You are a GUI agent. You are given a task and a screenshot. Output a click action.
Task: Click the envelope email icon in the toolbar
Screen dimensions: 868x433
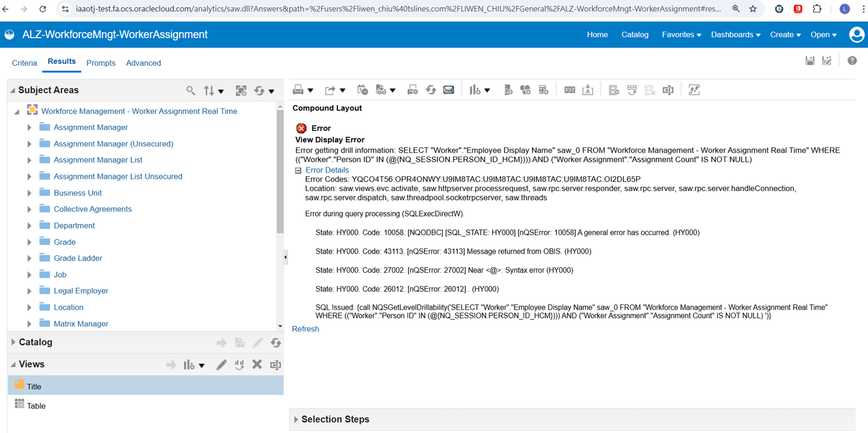449,90
